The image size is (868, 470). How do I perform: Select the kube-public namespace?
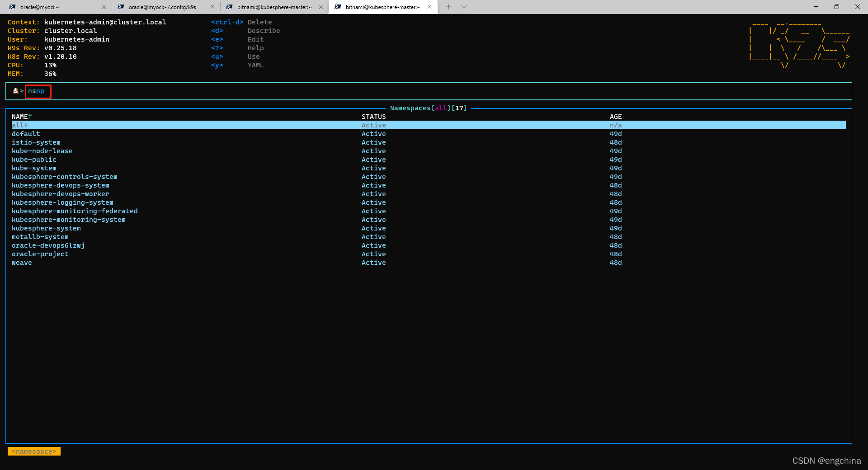pos(429,160)
